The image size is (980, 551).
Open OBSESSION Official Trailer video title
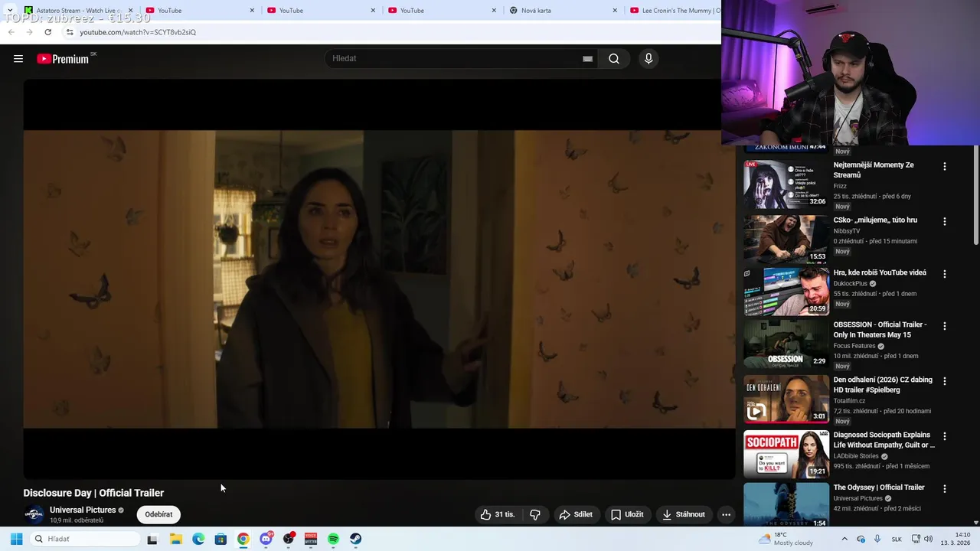(880, 330)
